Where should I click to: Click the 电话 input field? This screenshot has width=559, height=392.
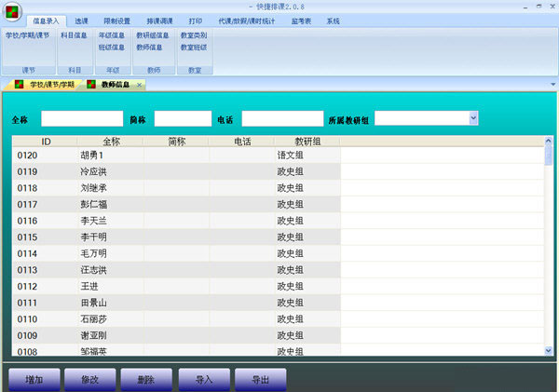[x=282, y=119]
